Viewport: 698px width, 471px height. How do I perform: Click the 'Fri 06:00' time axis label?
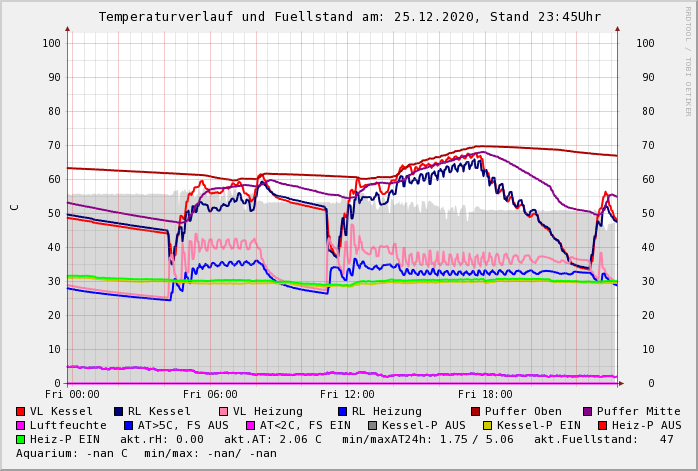click(x=210, y=394)
